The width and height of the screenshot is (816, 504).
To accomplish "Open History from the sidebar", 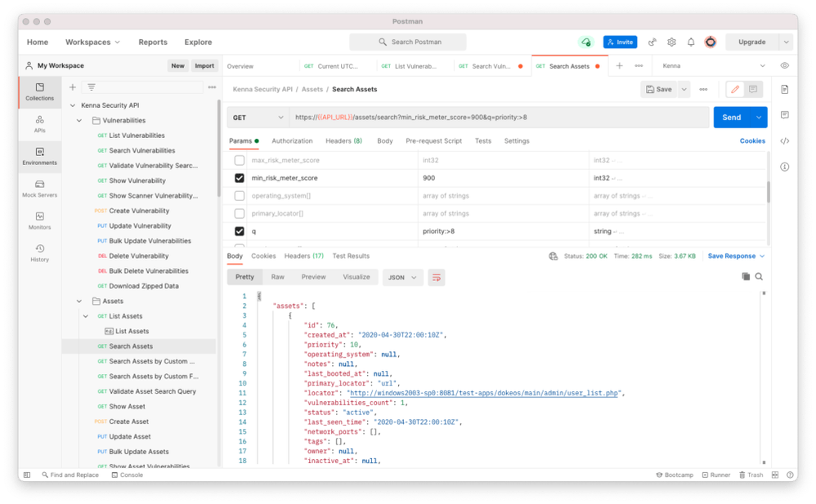I will click(x=39, y=252).
